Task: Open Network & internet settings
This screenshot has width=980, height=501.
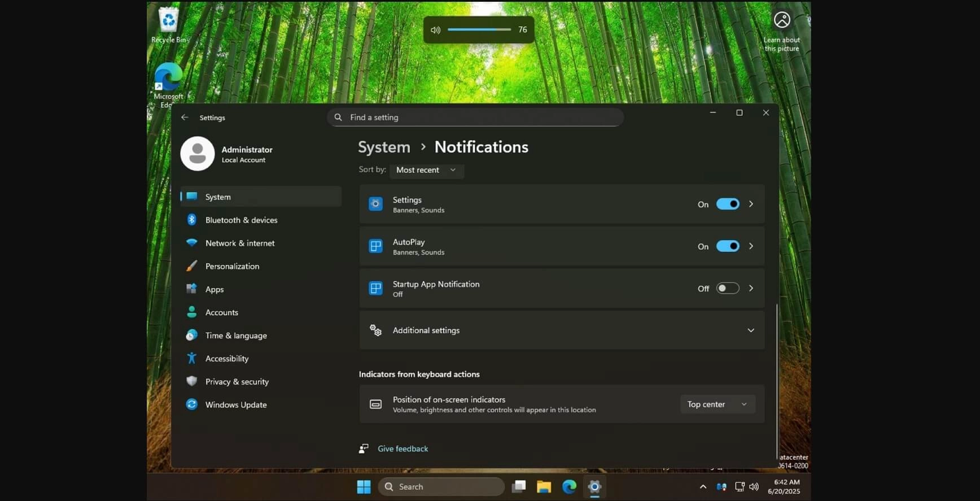Action: click(261, 243)
